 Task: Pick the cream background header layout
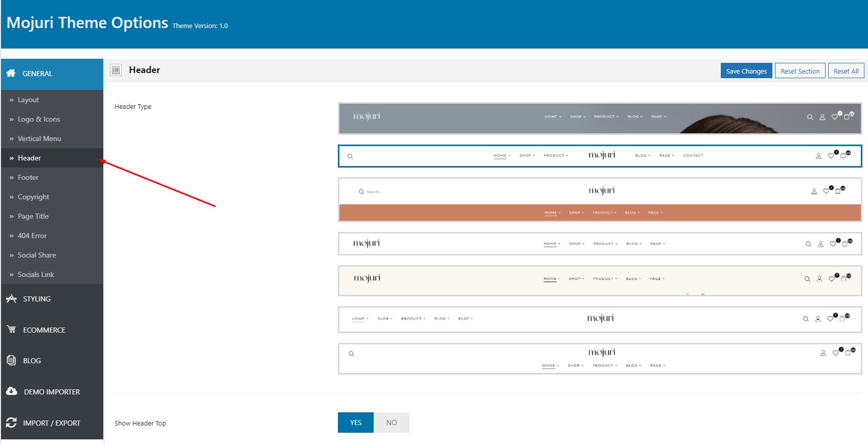[x=600, y=280]
